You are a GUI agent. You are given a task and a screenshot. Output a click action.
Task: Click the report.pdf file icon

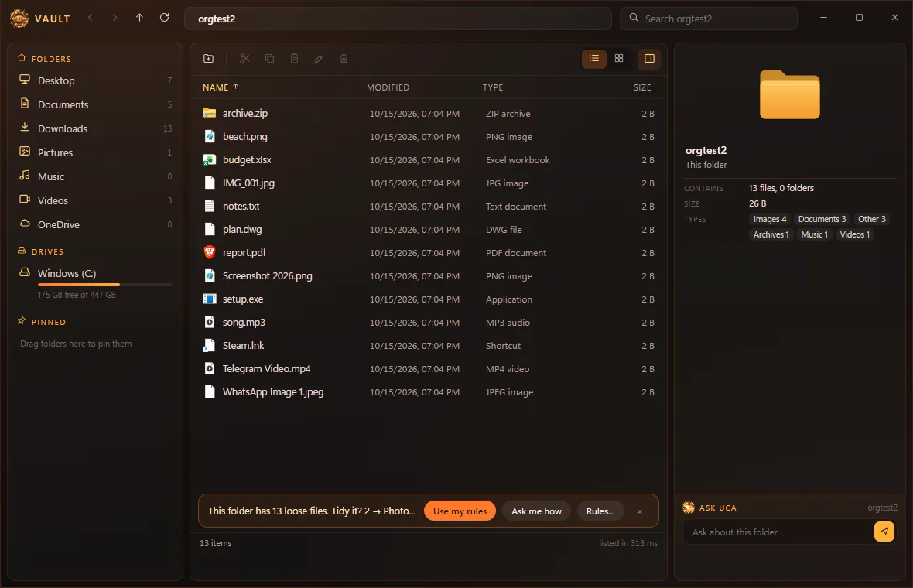210,252
